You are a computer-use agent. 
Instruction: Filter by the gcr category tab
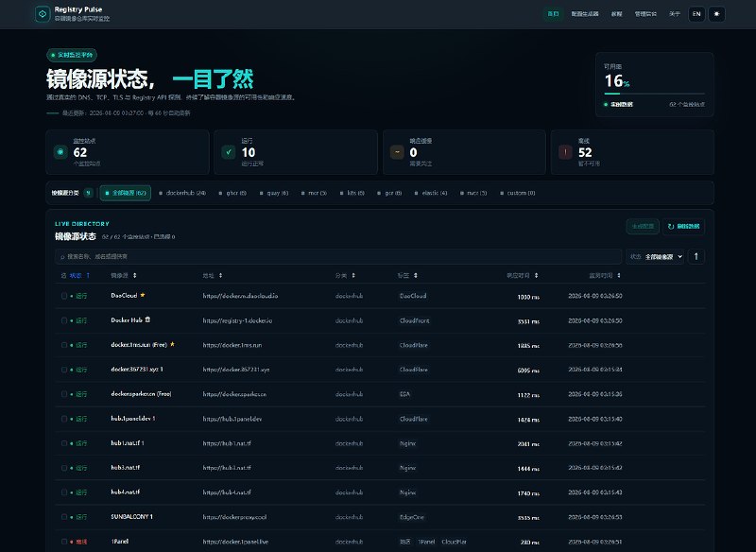click(x=389, y=193)
